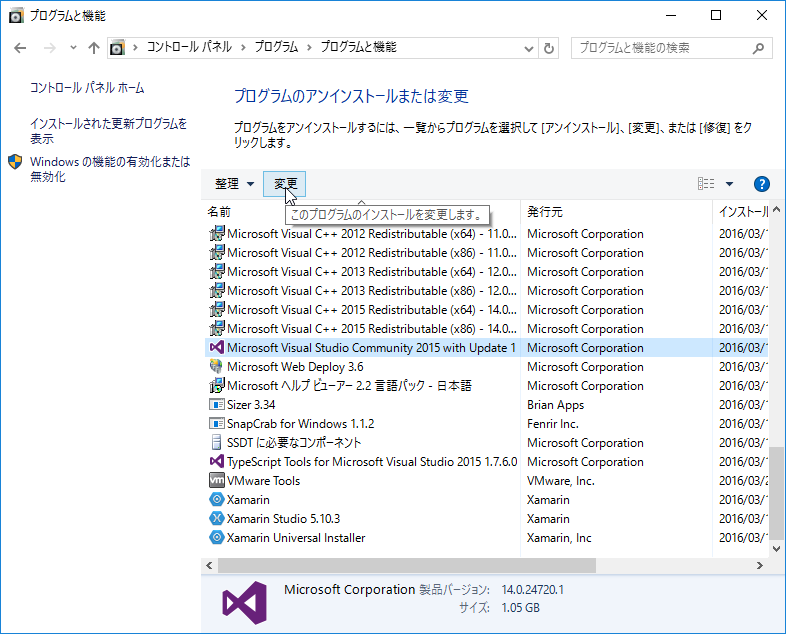
Task: Open Windows の機能の有効化または無効化 link
Action: 110,169
